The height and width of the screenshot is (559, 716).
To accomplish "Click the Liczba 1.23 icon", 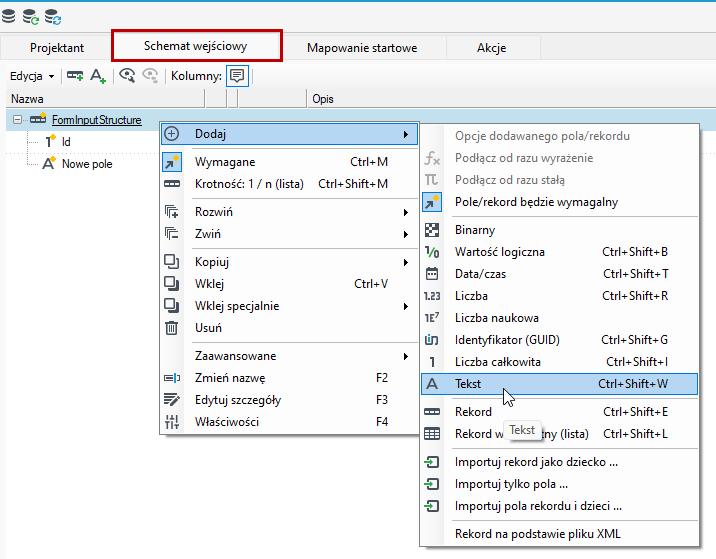I will (x=432, y=296).
